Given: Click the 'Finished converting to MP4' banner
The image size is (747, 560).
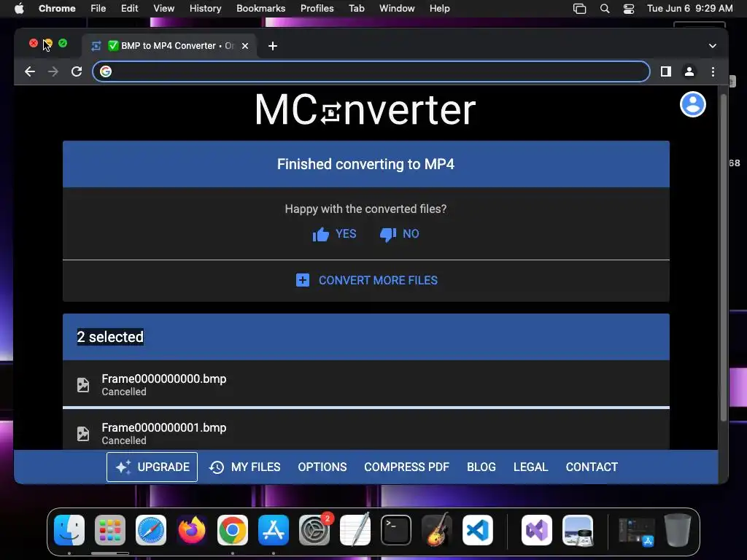Looking at the screenshot, I should coord(366,164).
